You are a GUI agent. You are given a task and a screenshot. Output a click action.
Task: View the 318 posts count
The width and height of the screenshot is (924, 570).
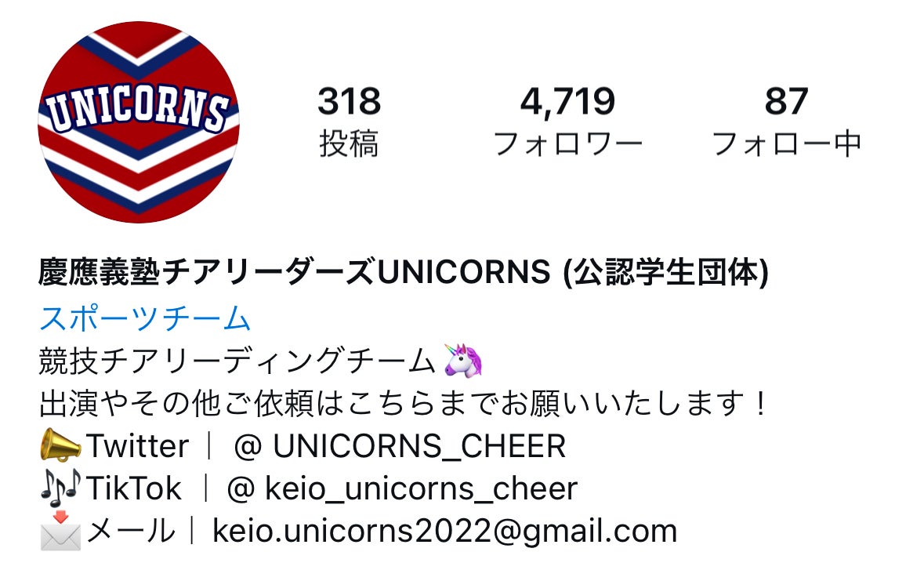point(349,101)
